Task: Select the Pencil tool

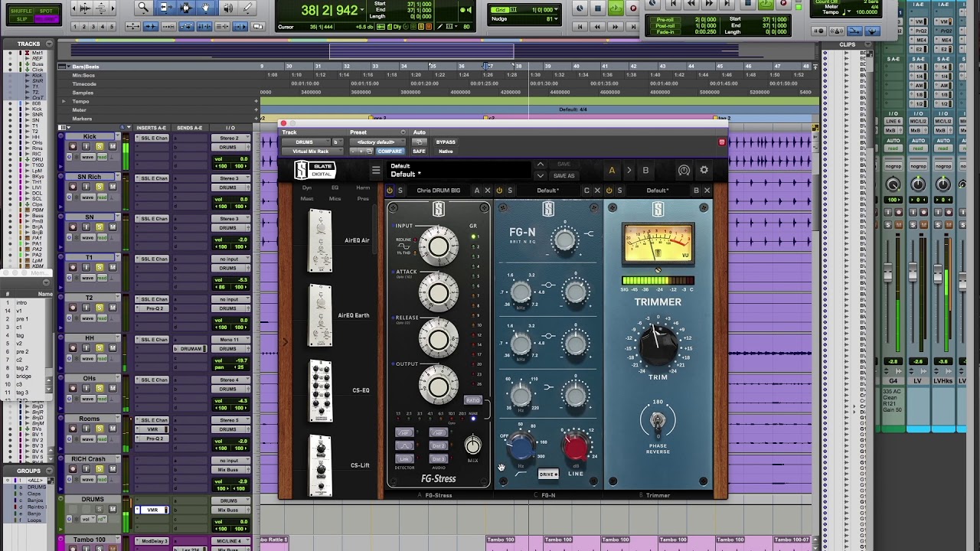Action: (x=248, y=8)
